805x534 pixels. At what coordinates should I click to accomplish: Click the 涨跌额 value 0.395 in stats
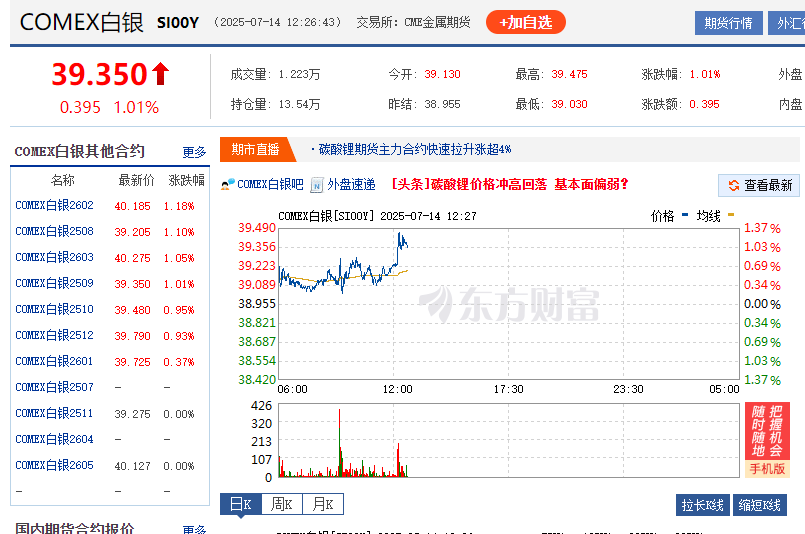coord(704,104)
